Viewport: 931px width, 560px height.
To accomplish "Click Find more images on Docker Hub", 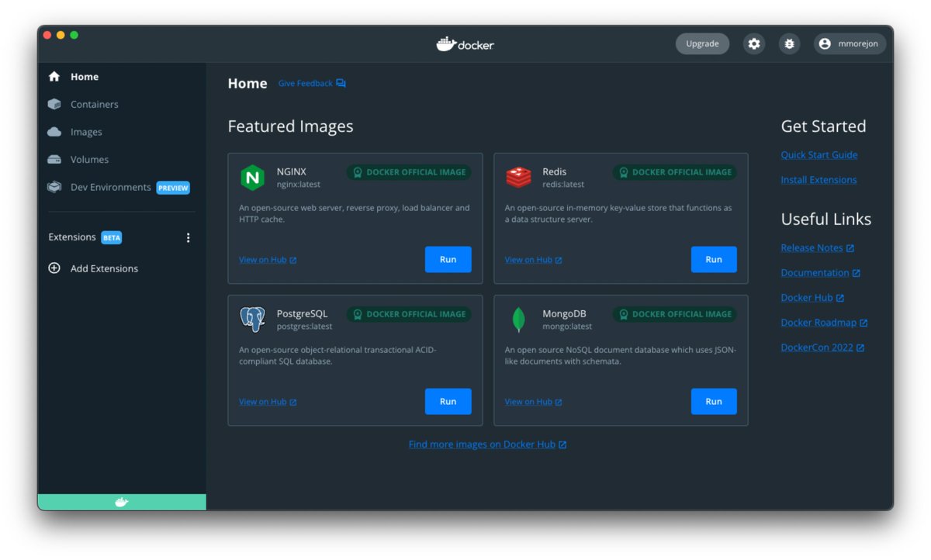I will click(x=487, y=444).
